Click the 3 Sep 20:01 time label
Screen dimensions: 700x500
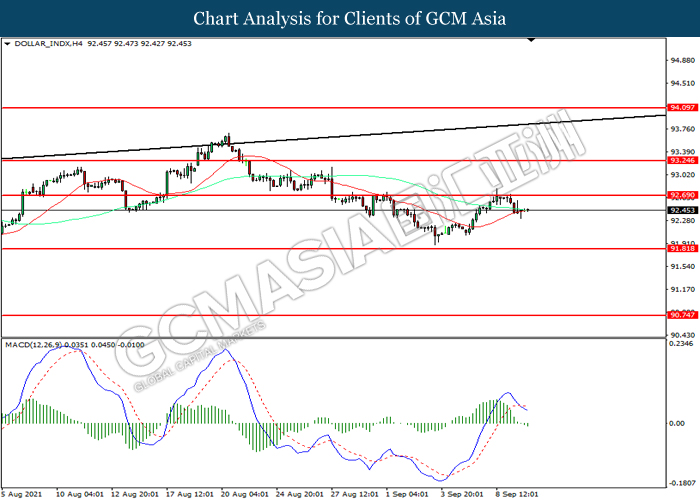tap(462, 494)
